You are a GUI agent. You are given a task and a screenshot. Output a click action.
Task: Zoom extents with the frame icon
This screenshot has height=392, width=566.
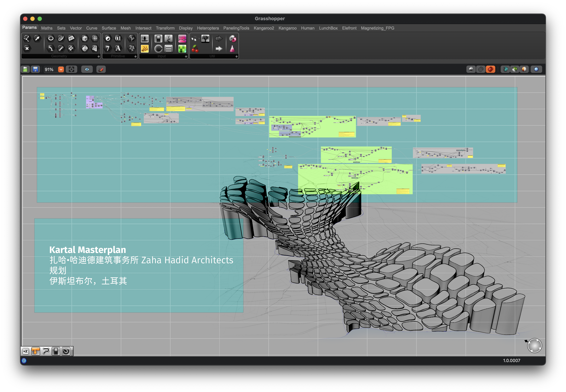(x=71, y=69)
